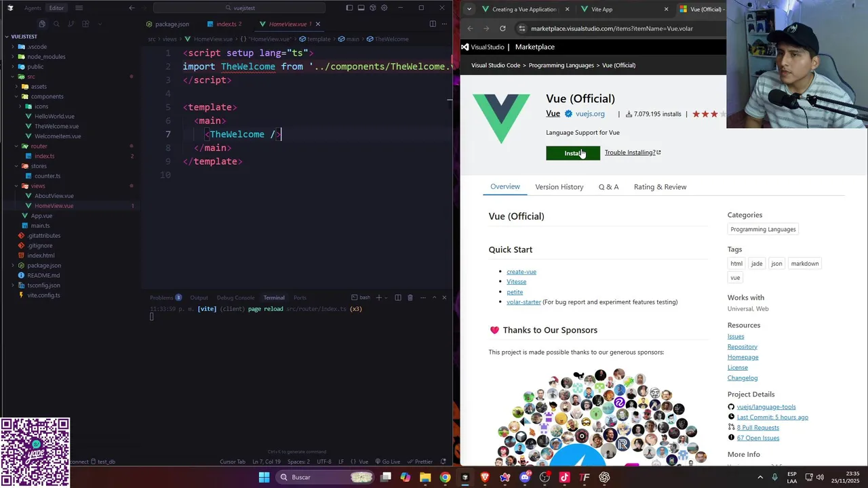Split the editor right
868x488 pixels.
click(432, 24)
